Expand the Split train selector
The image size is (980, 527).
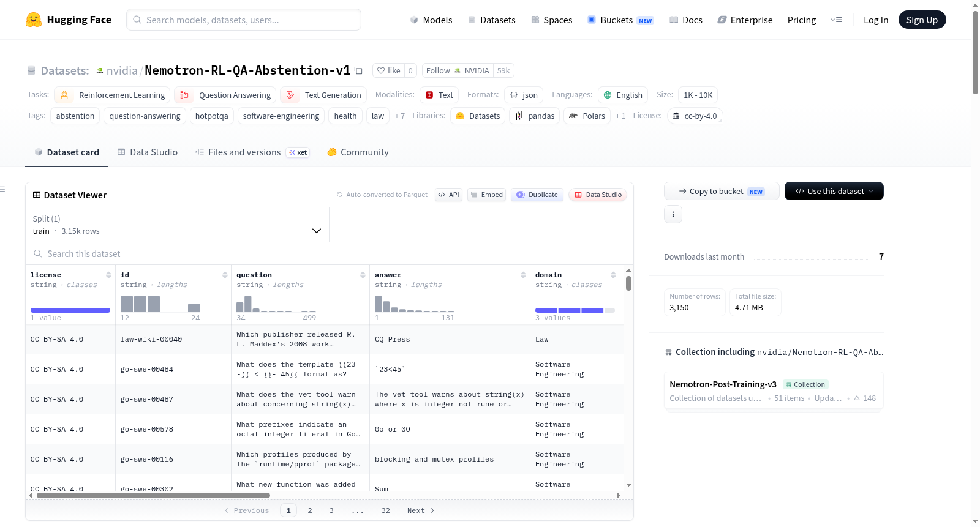pos(177,225)
